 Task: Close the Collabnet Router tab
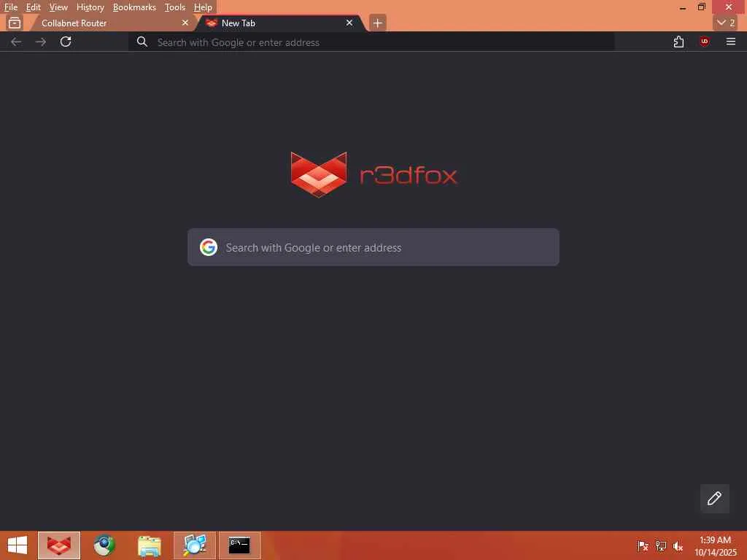coord(185,23)
